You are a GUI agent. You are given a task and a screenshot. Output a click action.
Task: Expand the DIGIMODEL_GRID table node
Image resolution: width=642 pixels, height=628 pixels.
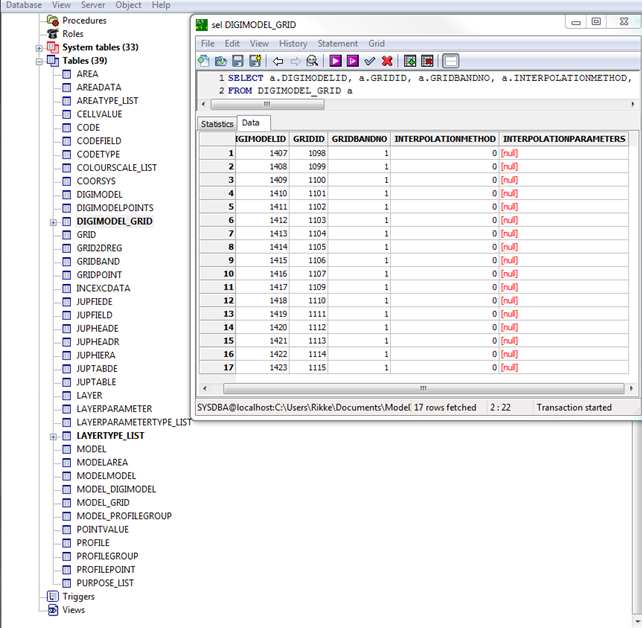(x=53, y=222)
